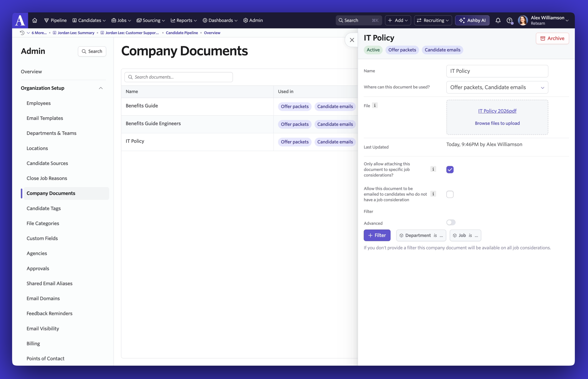The image size is (588, 379).
Task: Open the recent history clock icon
Action: [x=22, y=33]
